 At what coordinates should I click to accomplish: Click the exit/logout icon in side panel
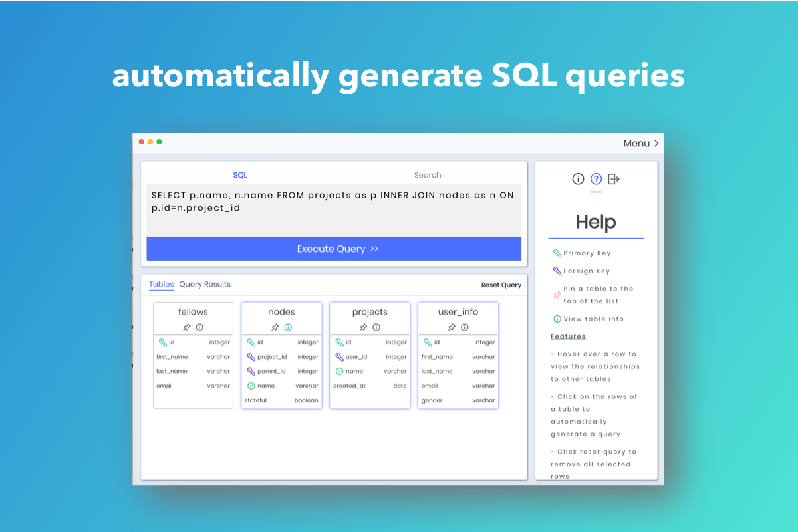(x=612, y=179)
